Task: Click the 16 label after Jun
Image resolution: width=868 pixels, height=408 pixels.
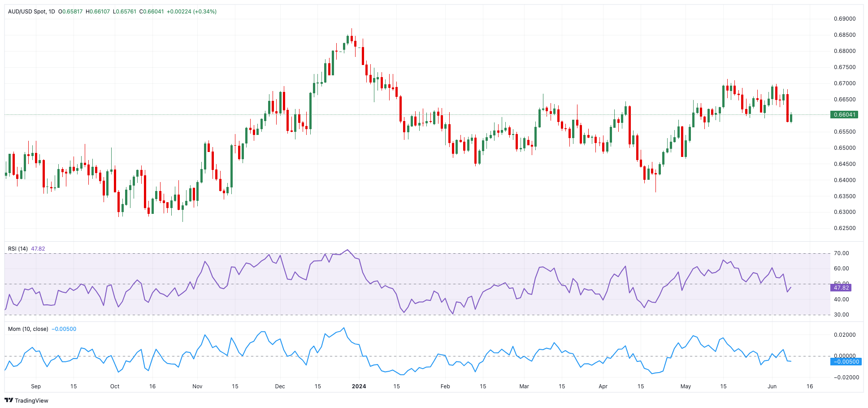Action: tap(810, 386)
